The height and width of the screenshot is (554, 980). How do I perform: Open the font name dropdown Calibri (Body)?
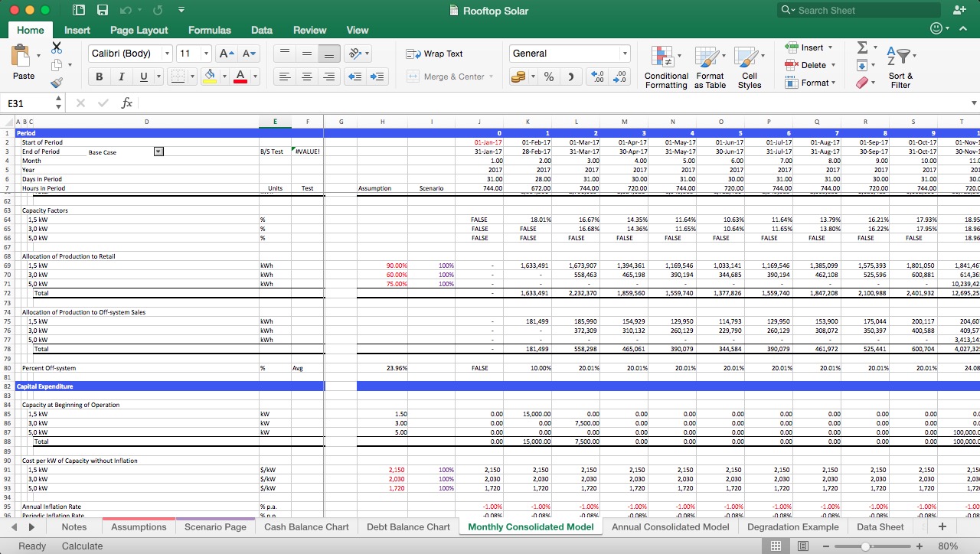click(x=167, y=54)
